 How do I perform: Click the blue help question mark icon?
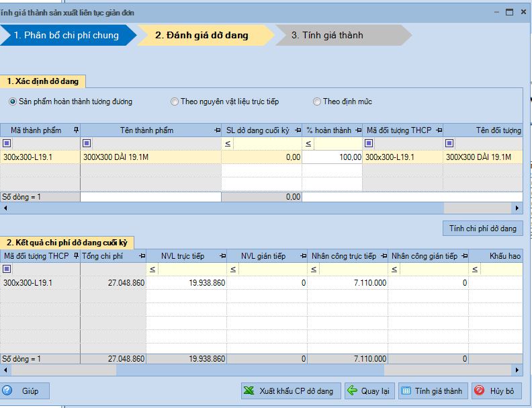7,391
